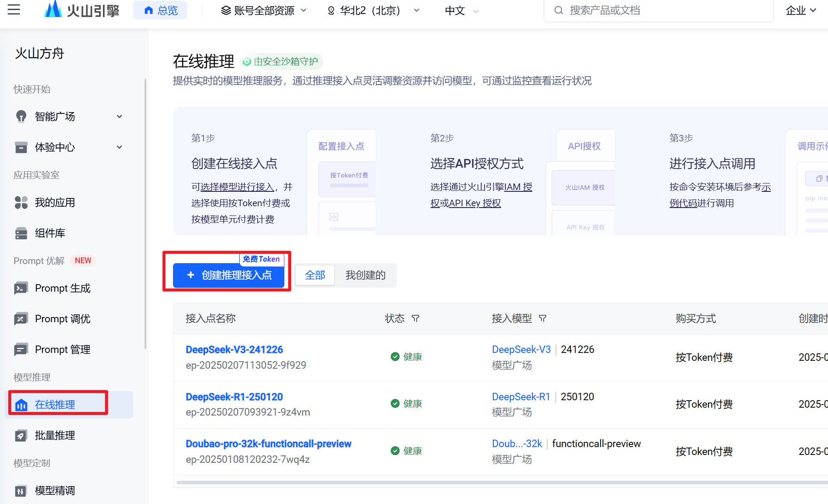
Task: Open the 总览 overview tab
Action: tap(160, 10)
